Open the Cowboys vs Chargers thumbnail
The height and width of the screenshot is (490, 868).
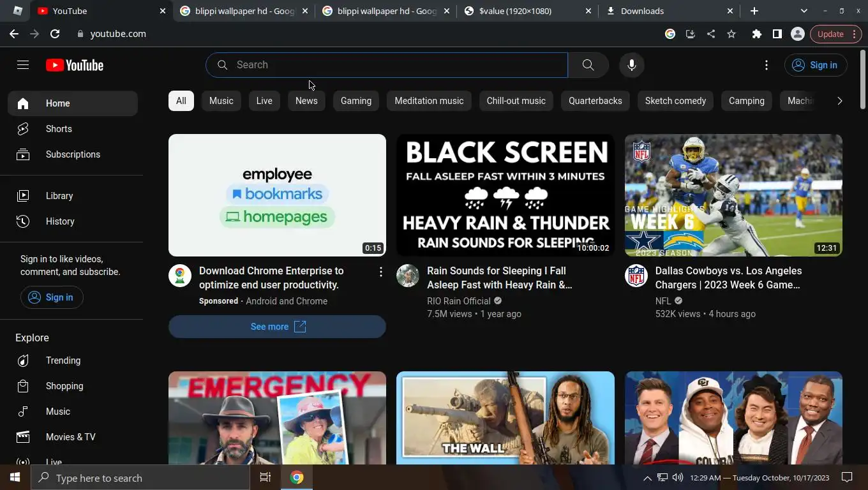click(x=733, y=195)
